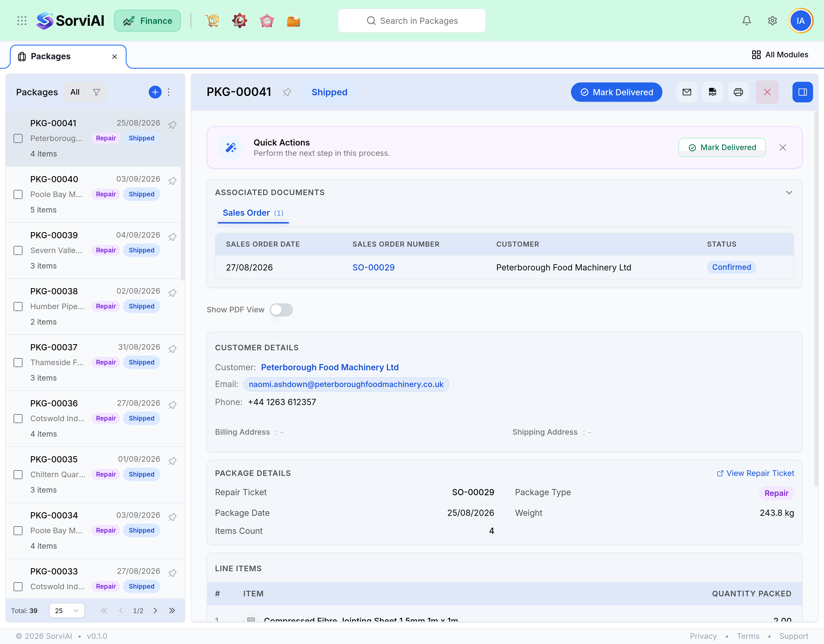Screen dimensions: 824x644
Task: Collapse Associated Documents section
Action: [x=789, y=193]
